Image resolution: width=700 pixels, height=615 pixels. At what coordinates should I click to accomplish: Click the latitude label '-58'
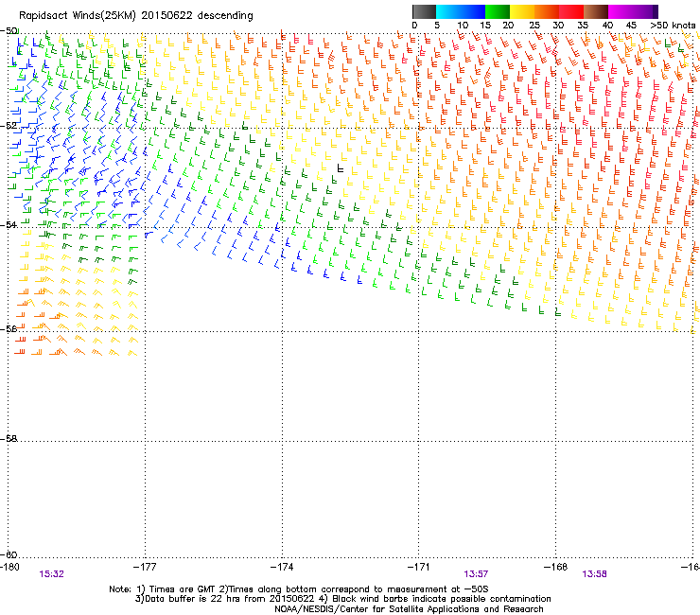tap(9, 439)
